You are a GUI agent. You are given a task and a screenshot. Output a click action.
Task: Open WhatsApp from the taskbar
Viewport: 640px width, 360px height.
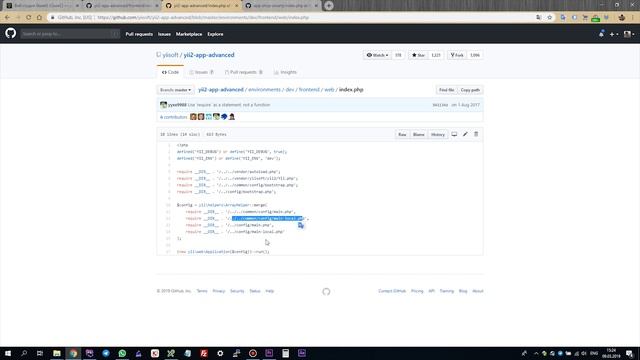122,353
